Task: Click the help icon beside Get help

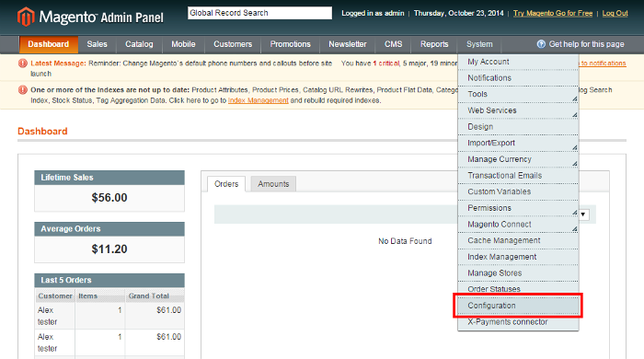Action: pyautogui.click(x=541, y=44)
